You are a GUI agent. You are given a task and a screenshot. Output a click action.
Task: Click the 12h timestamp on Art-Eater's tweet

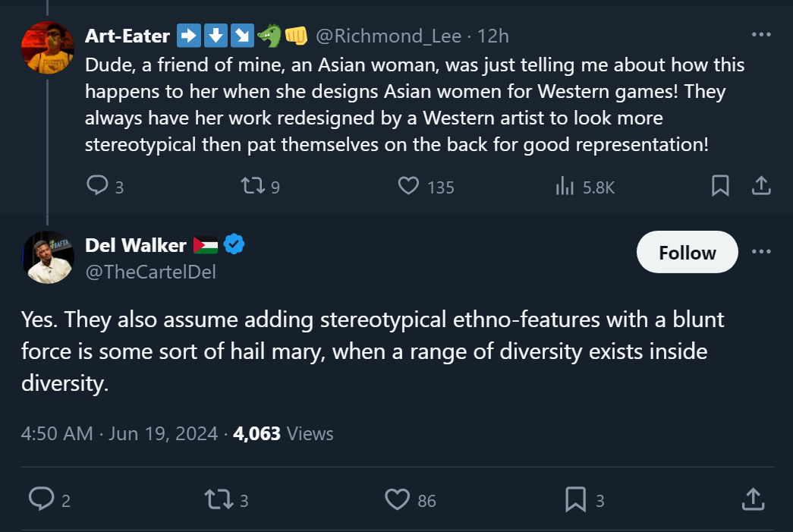click(493, 35)
